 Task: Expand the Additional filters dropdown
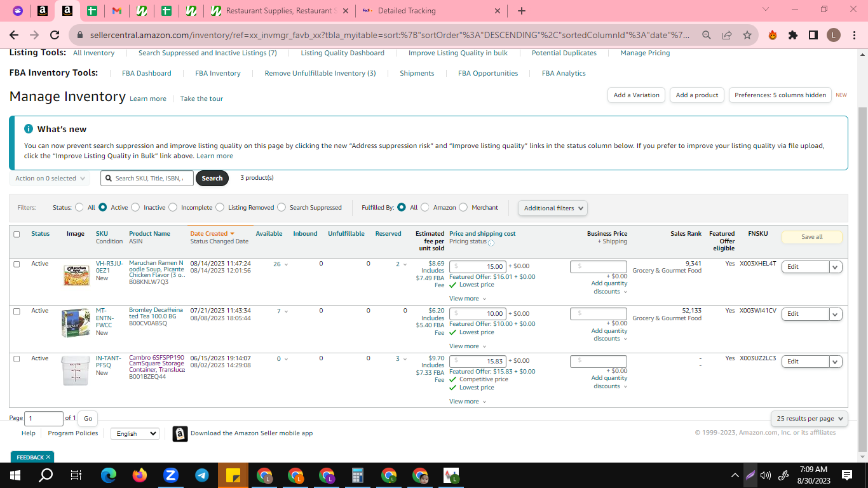552,208
